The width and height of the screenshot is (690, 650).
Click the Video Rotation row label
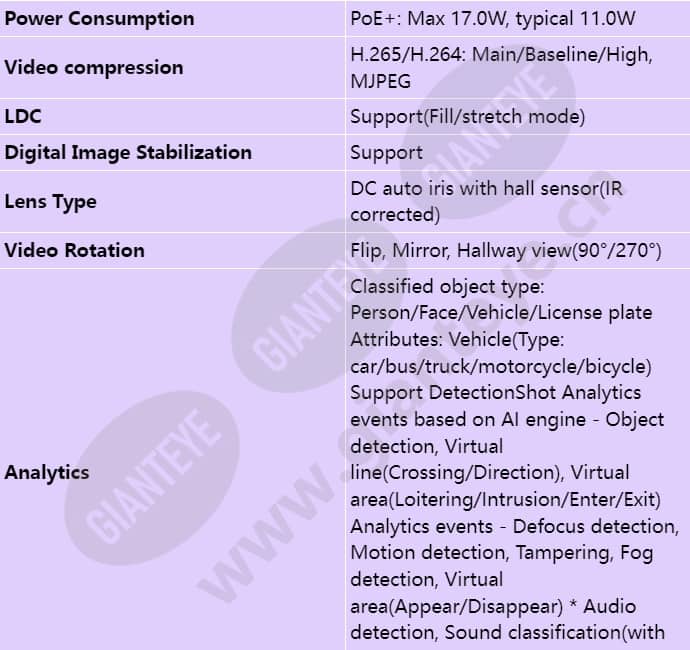click(x=74, y=250)
